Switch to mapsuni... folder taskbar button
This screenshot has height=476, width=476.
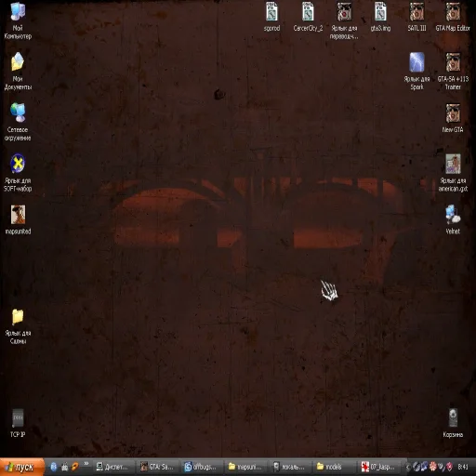(x=246, y=467)
